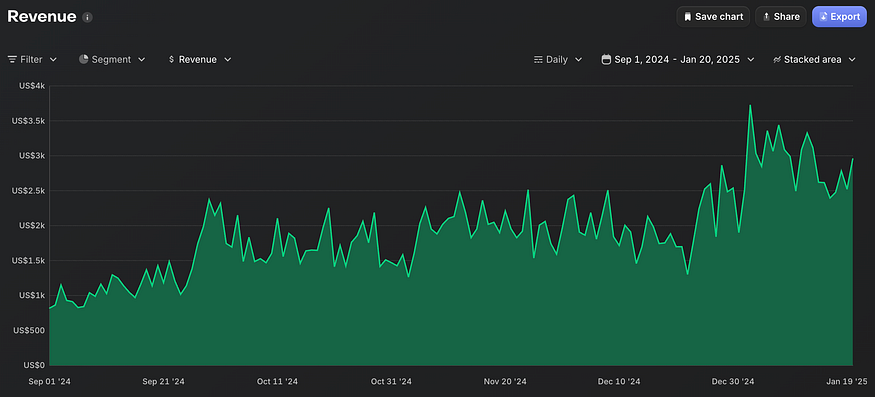Click the US$3k y-axis label

click(31, 156)
